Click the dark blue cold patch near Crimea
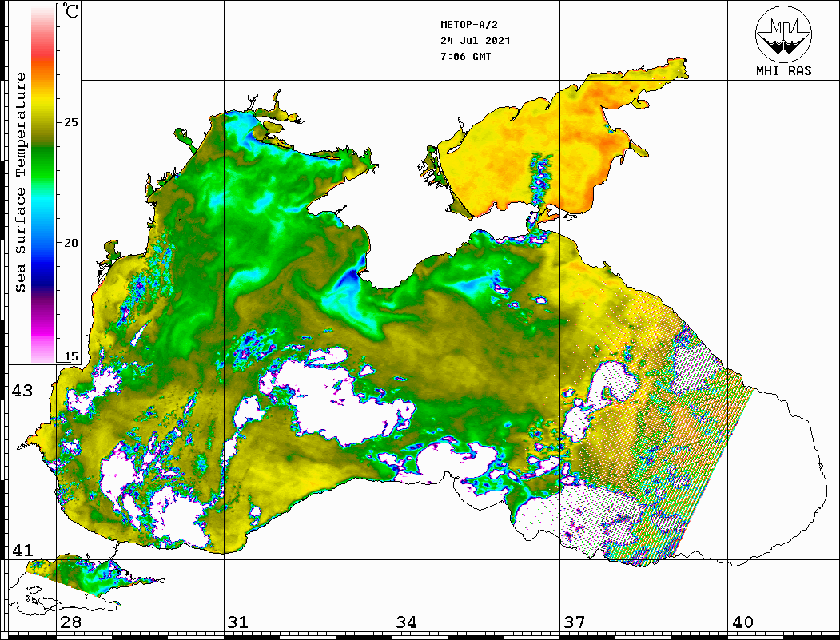 coord(348,279)
